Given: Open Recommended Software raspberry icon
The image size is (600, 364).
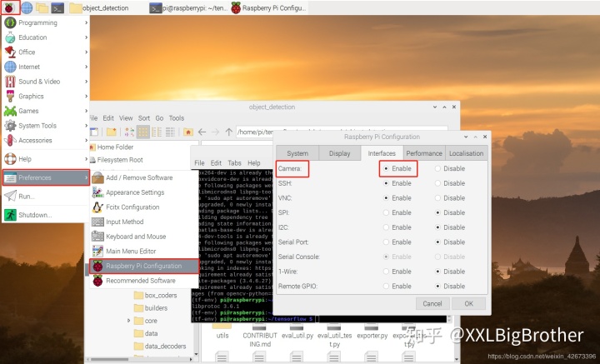Looking at the screenshot, I should [98, 281].
